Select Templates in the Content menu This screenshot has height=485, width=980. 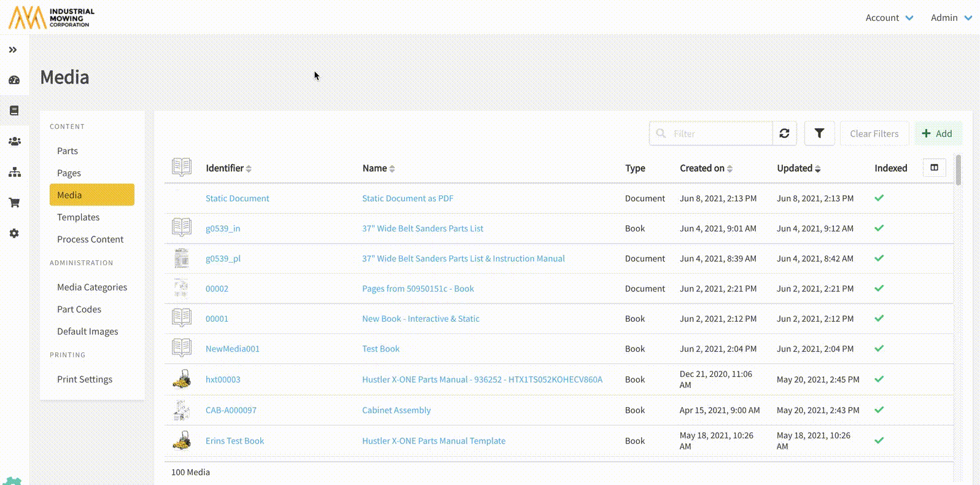pos(78,217)
